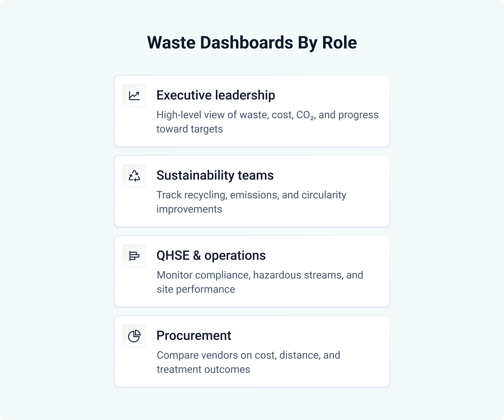This screenshot has width=504, height=420.
Task: Click the track recycling, emissions description
Action: pyautogui.click(x=251, y=195)
